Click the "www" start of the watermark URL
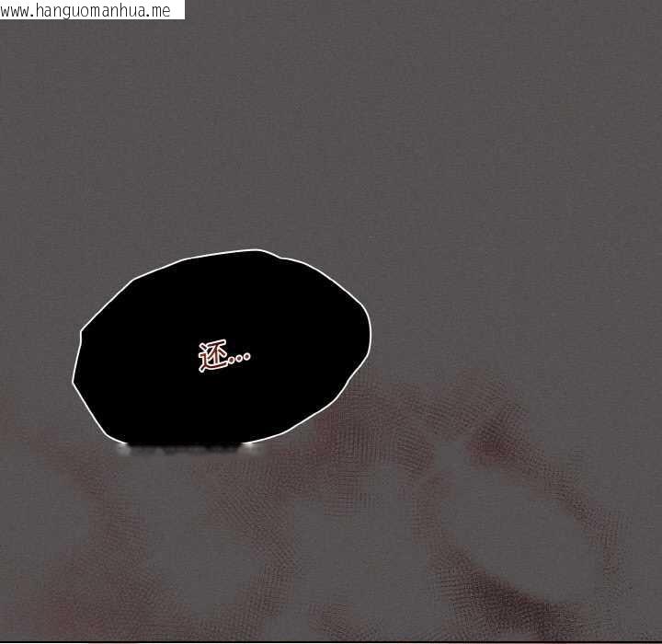This screenshot has height=644, width=662. point(15,10)
